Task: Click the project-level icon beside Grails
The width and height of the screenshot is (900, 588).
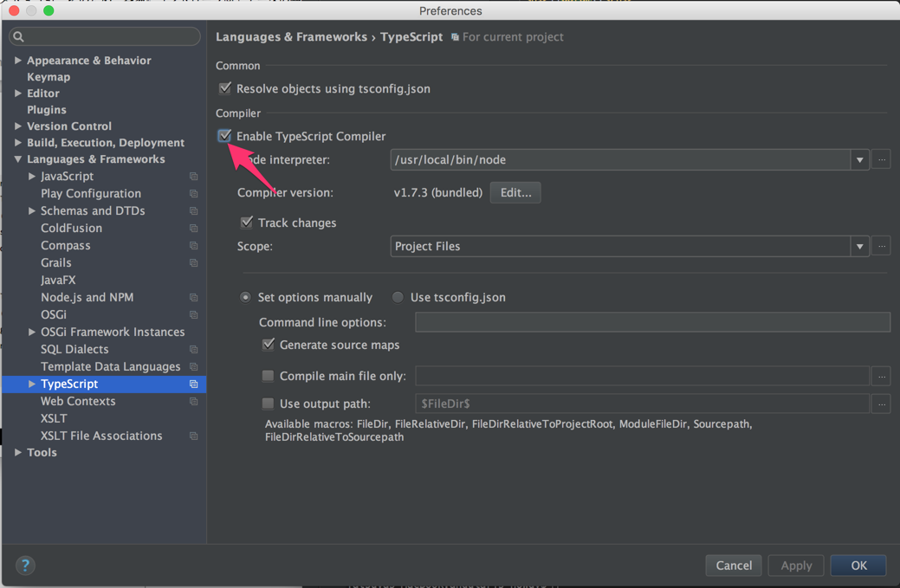Action: click(193, 262)
